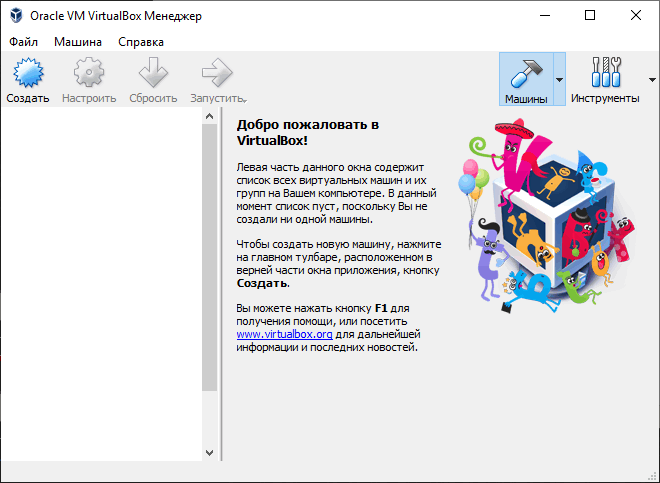This screenshot has width=660, height=483.
Task: Expand the dropdown arrow next to Инструменты
Action: pyautogui.click(x=652, y=79)
